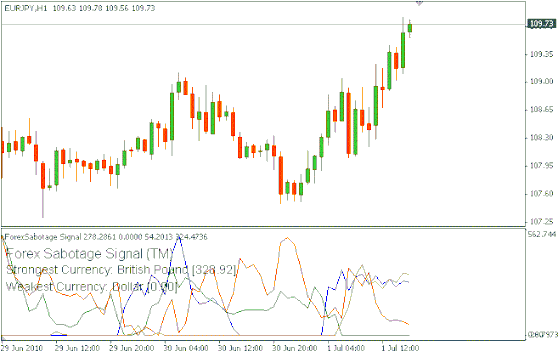
Task: Click the 30 Jun 12:00 time label
Action: click(240, 348)
